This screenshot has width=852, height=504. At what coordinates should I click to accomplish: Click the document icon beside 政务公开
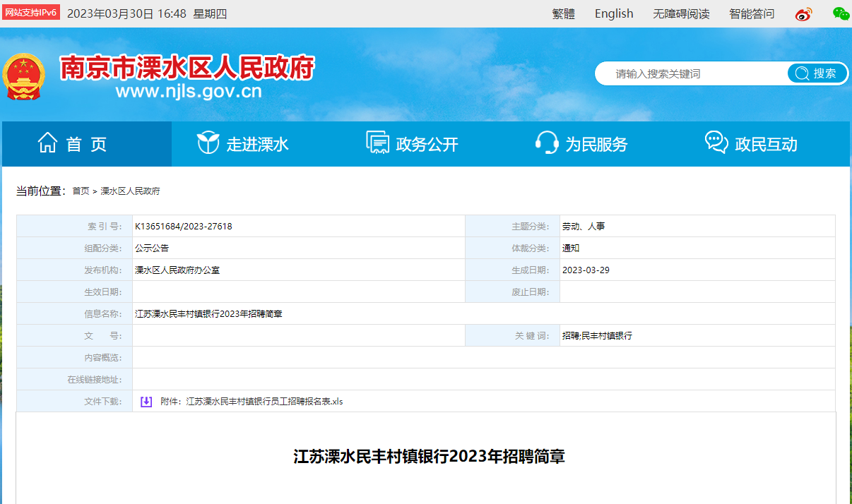click(377, 143)
